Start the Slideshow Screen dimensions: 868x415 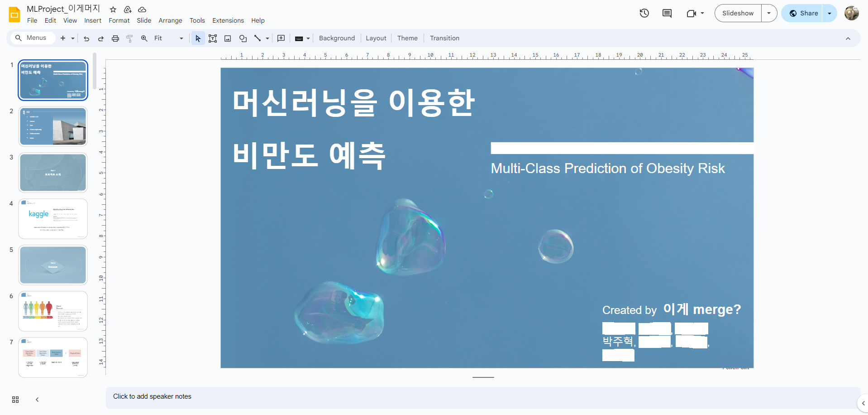coord(737,13)
